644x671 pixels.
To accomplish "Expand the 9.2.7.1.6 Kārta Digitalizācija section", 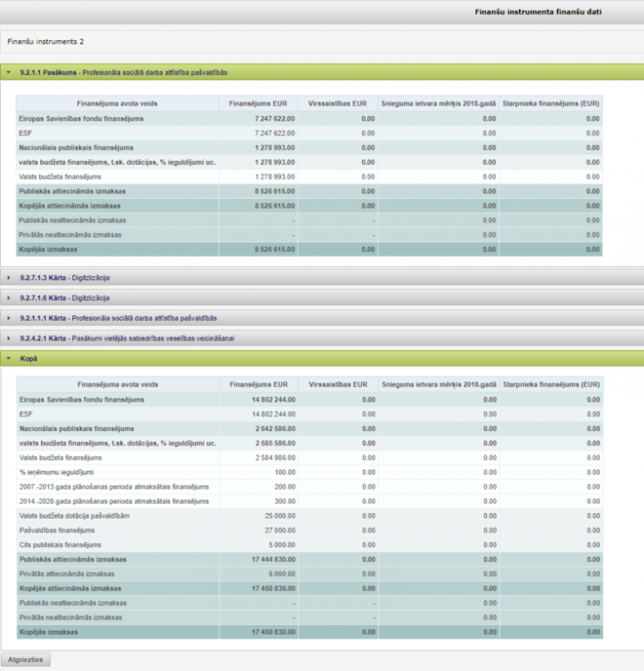I will point(8,298).
